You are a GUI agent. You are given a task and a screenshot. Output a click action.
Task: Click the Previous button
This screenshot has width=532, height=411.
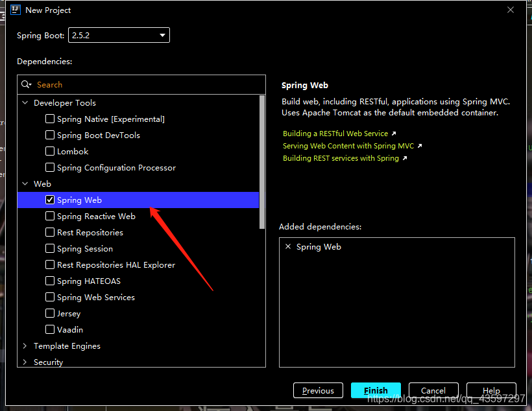tap(318, 391)
